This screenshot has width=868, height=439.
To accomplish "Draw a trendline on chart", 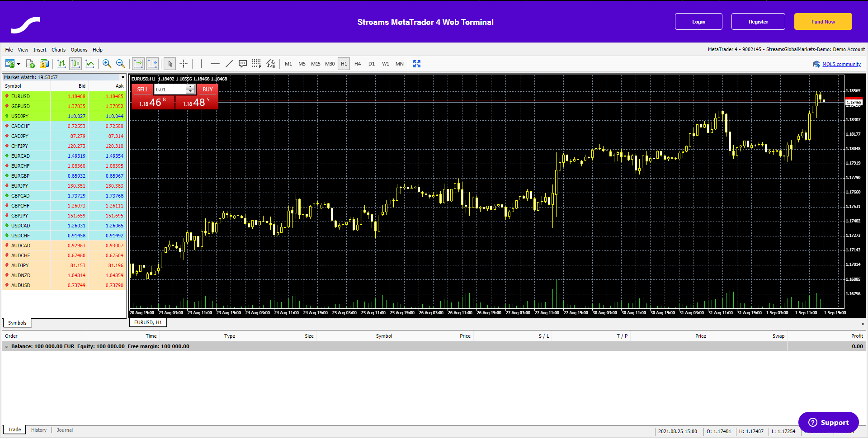I will (x=229, y=64).
